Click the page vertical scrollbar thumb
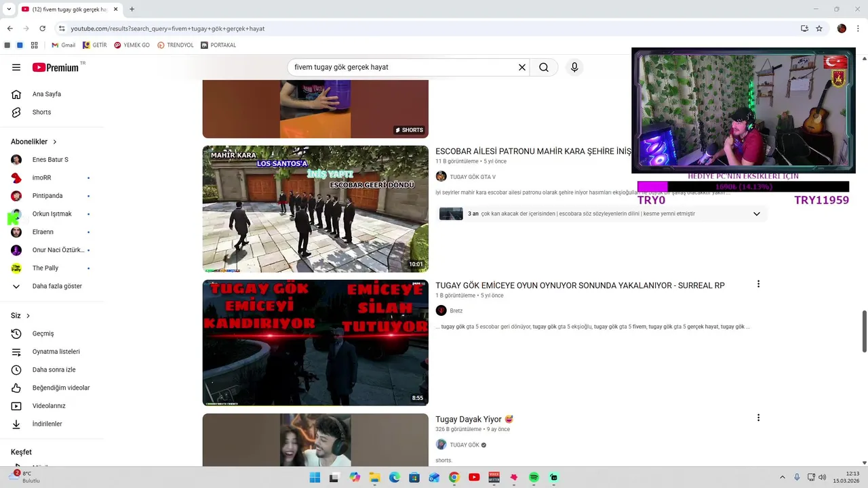The image size is (868, 488). pyautogui.click(x=864, y=331)
